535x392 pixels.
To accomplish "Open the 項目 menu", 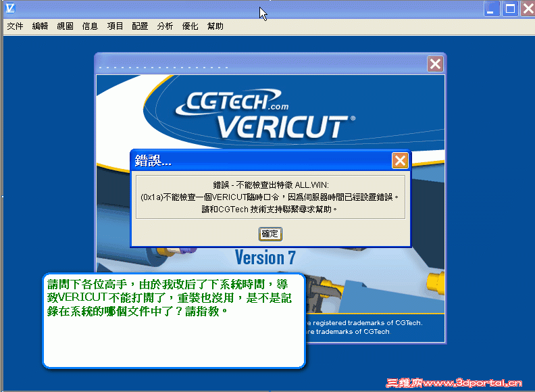I will (x=115, y=26).
